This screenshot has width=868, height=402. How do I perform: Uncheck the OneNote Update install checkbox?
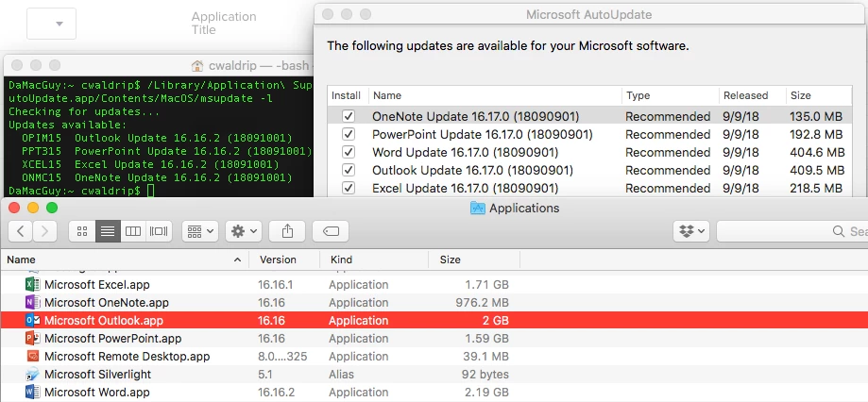click(x=349, y=116)
